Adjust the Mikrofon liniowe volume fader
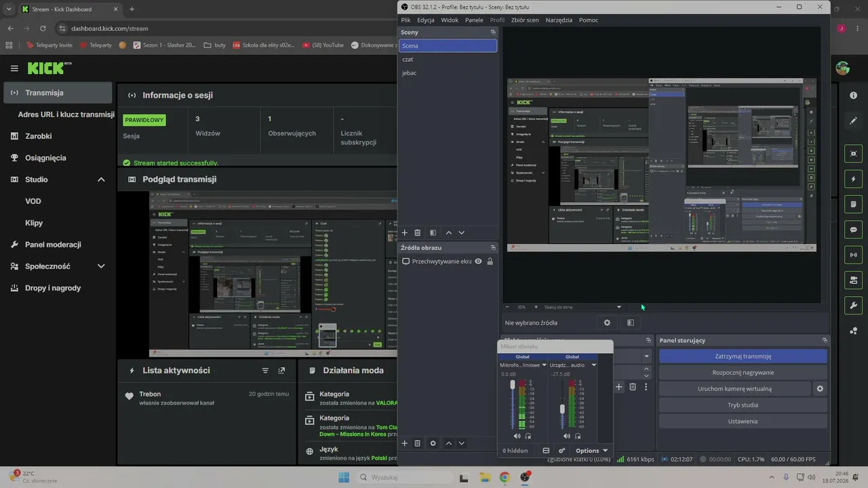Viewport: 868px width, 488px height. tap(513, 385)
